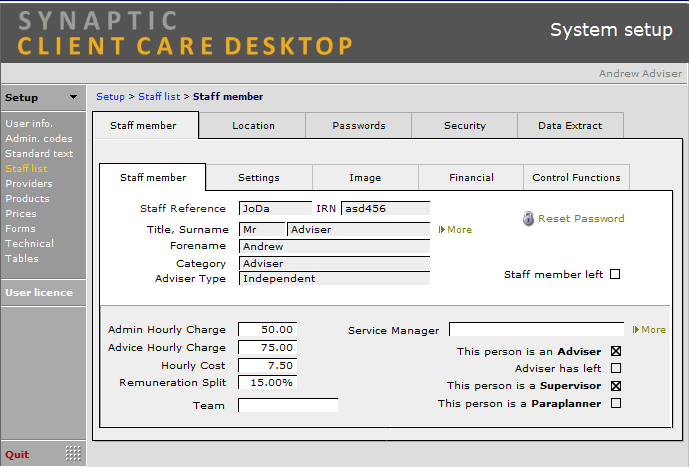This screenshot has width=689, height=467.
Task: Click the Staff Reference field
Action: tap(276, 208)
